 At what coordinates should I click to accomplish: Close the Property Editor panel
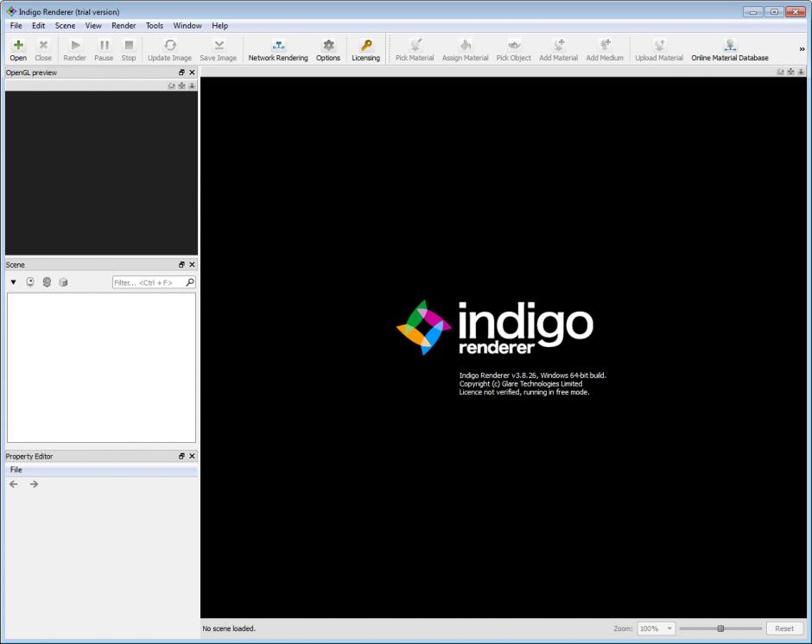(192, 456)
